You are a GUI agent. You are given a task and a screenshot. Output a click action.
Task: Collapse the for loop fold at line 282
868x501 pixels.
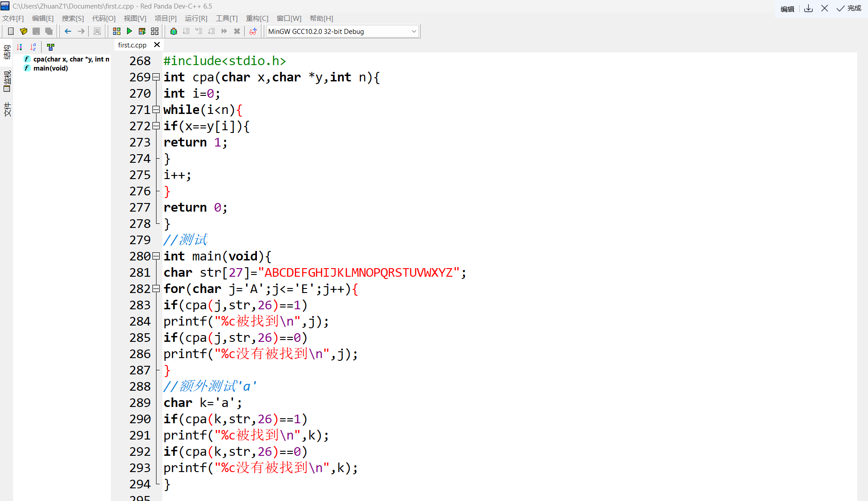156,288
